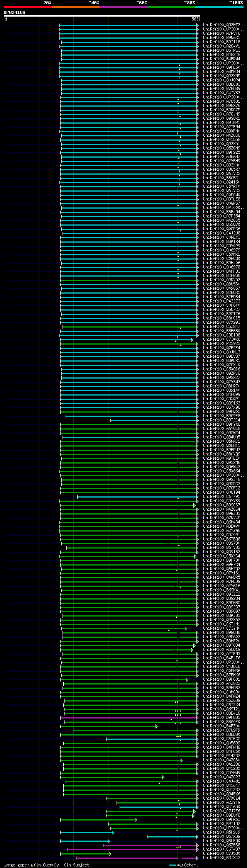Select the UniRef100_Q6H434 label
Viewport: 247px width, 868px height.
point(222,522)
